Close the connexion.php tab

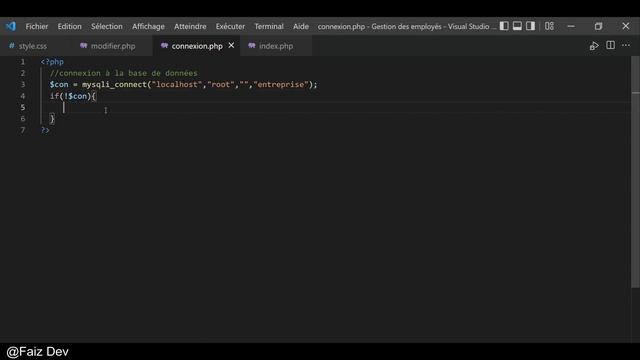point(231,45)
